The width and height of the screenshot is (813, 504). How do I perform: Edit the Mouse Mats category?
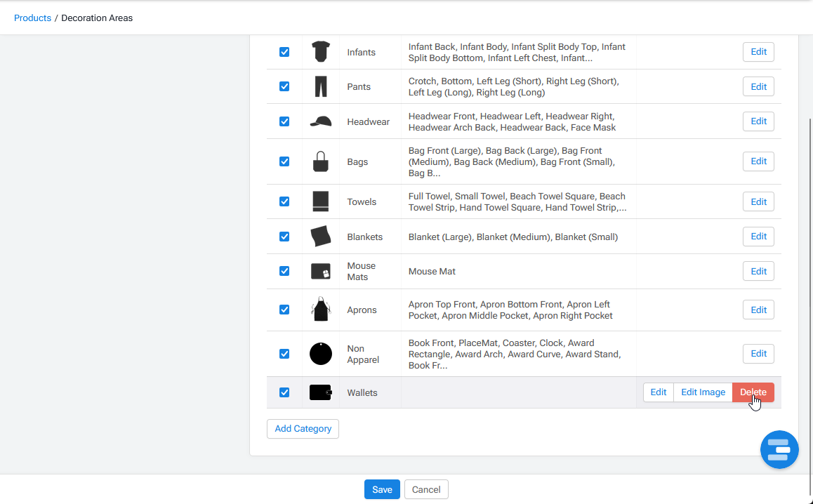pos(758,271)
